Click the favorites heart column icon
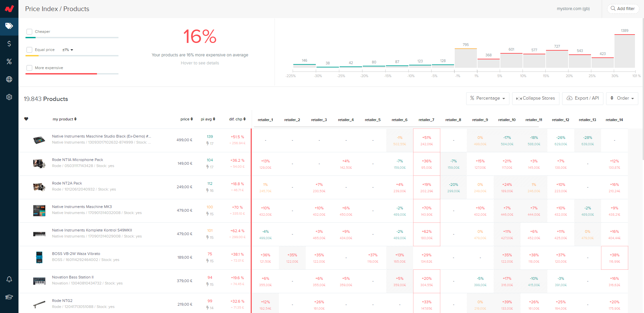The height and width of the screenshot is (313, 644). pos(26,119)
